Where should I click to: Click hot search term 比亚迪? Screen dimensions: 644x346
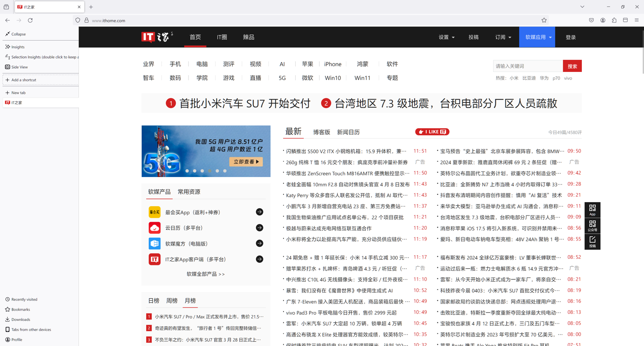[529, 78]
